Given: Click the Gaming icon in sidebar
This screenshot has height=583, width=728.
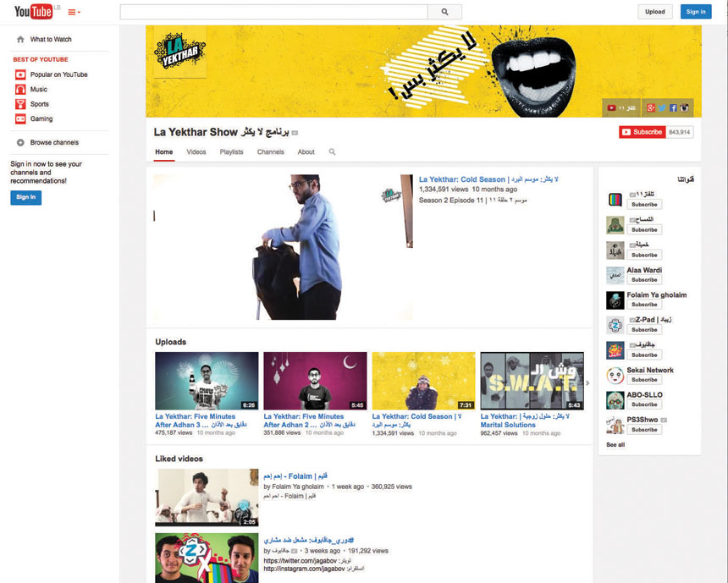Looking at the screenshot, I should pyautogui.click(x=20, y=119).
